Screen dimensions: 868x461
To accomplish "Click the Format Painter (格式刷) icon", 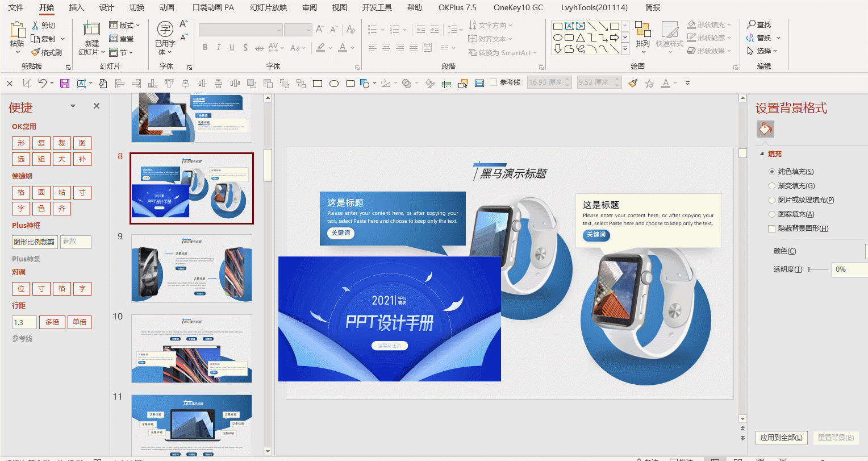I will (35, 52).
